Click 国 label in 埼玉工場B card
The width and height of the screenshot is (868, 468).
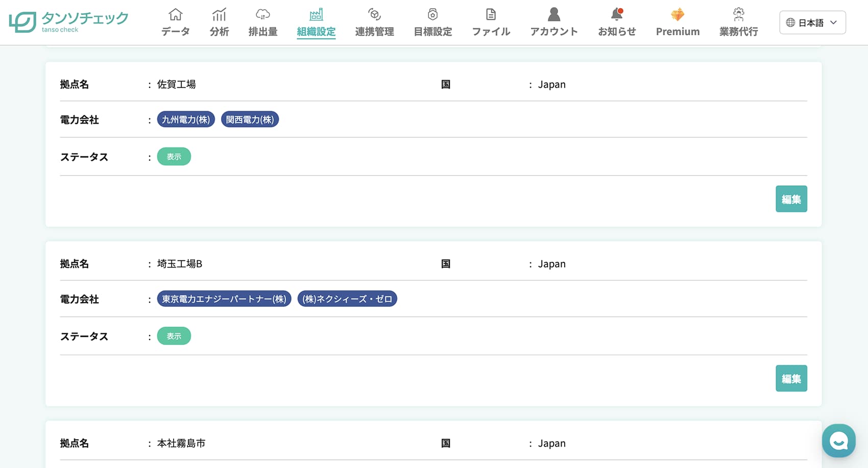click(x=446, y=264)
